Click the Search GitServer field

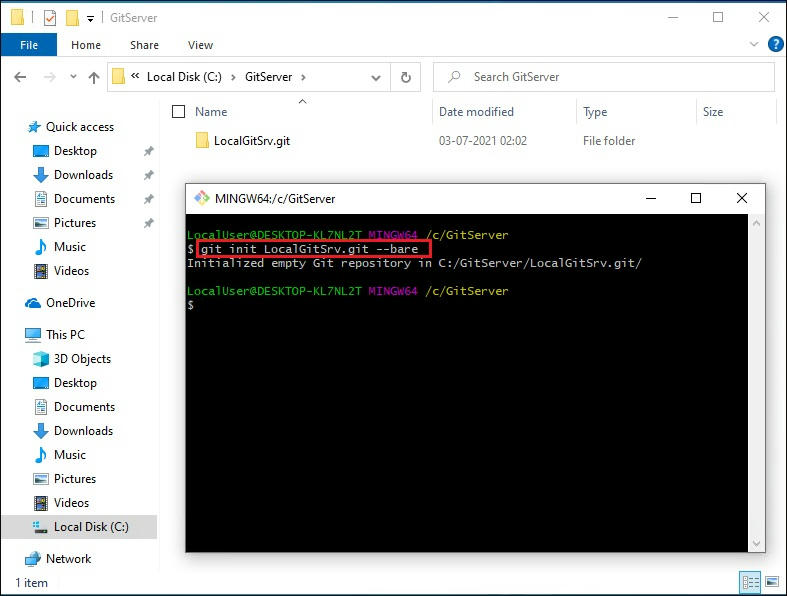pos(604,77)
